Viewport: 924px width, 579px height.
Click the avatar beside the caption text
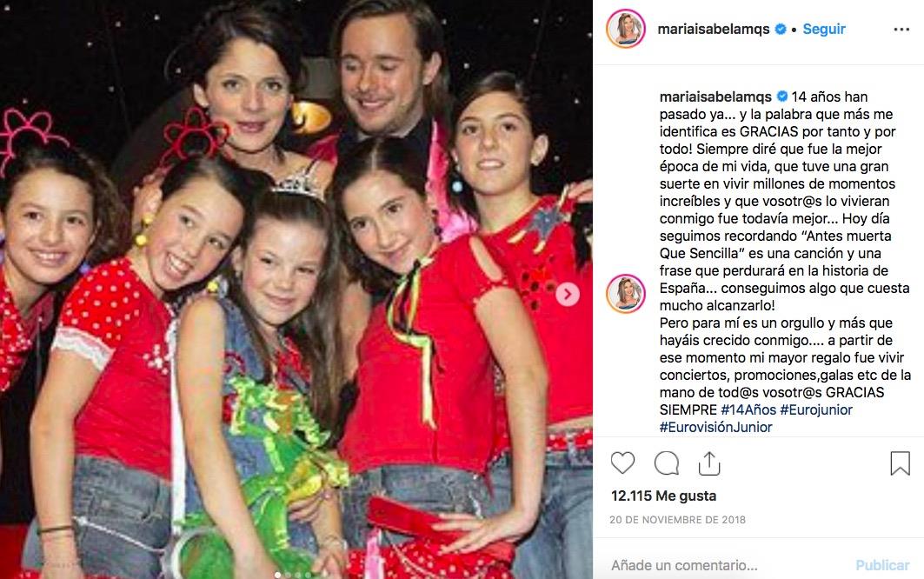click(625, 294)
